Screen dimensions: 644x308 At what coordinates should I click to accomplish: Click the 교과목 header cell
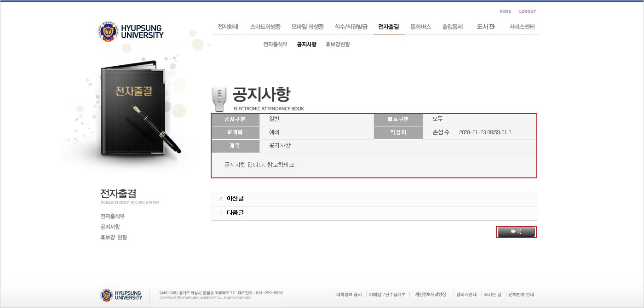[235, 133]
